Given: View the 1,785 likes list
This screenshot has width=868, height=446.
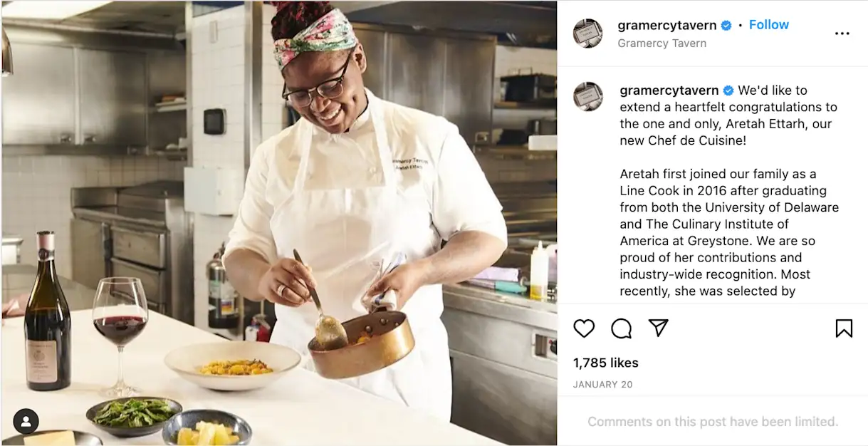Looking at the screenshot, I should pyautogui.click(x=606, y=363).
